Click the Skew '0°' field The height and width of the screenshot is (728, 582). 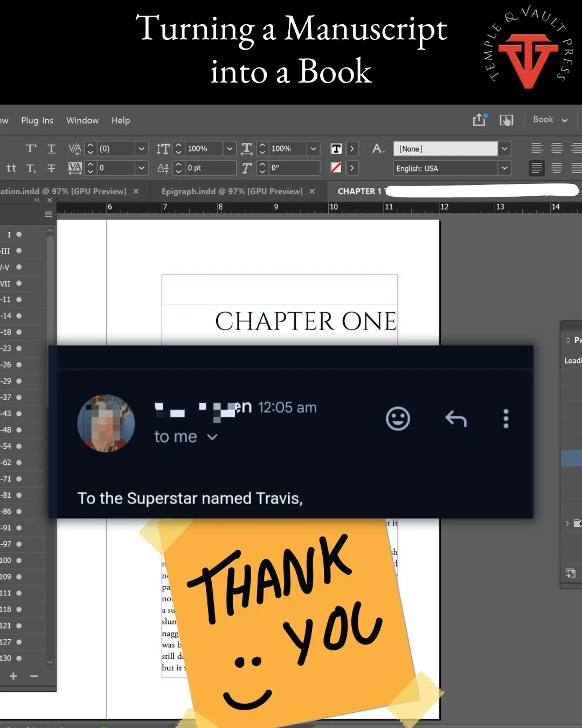click(295, 168)
